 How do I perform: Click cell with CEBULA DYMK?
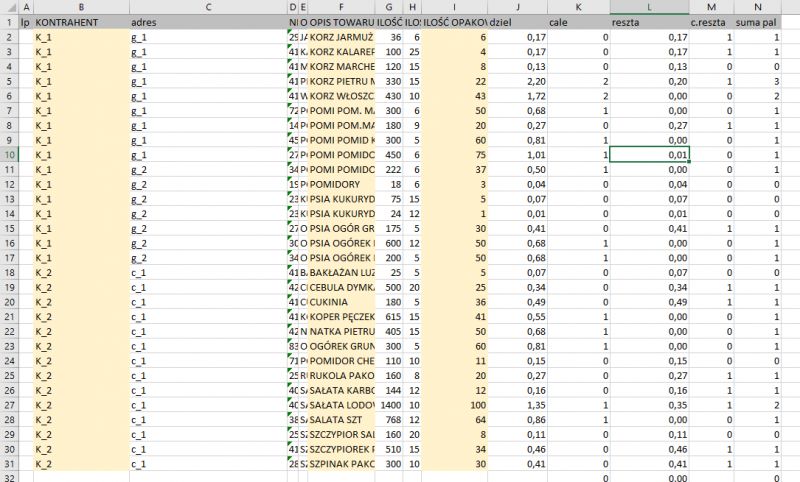pos(341,287)
